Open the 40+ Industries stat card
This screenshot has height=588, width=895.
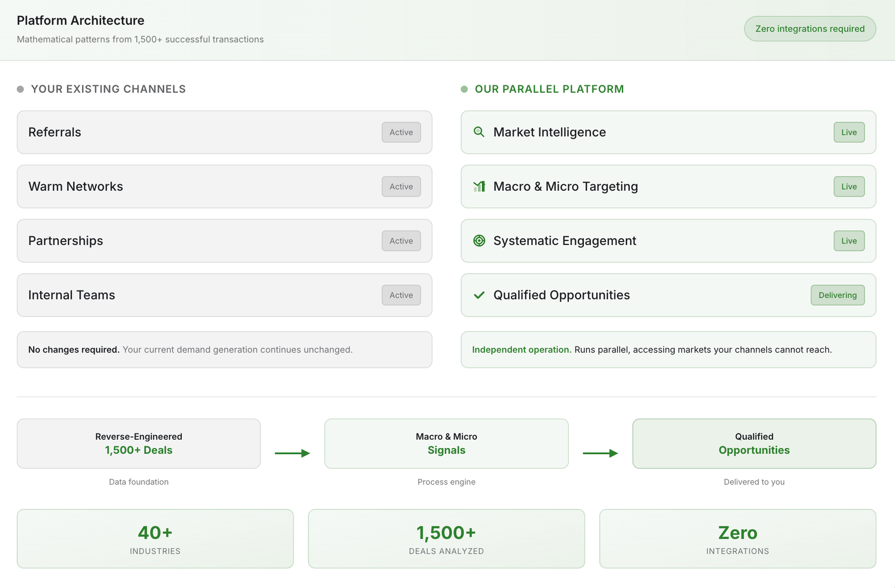(x=155, y=538)
